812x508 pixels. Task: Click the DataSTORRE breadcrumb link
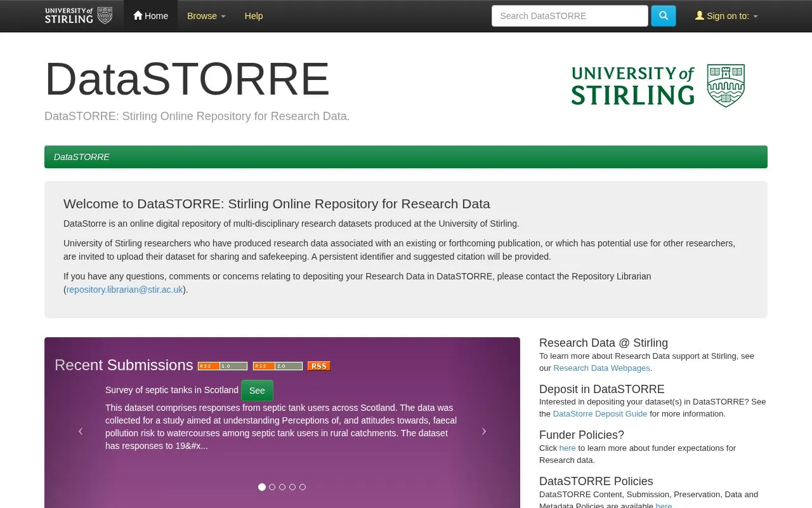[82, 157]
